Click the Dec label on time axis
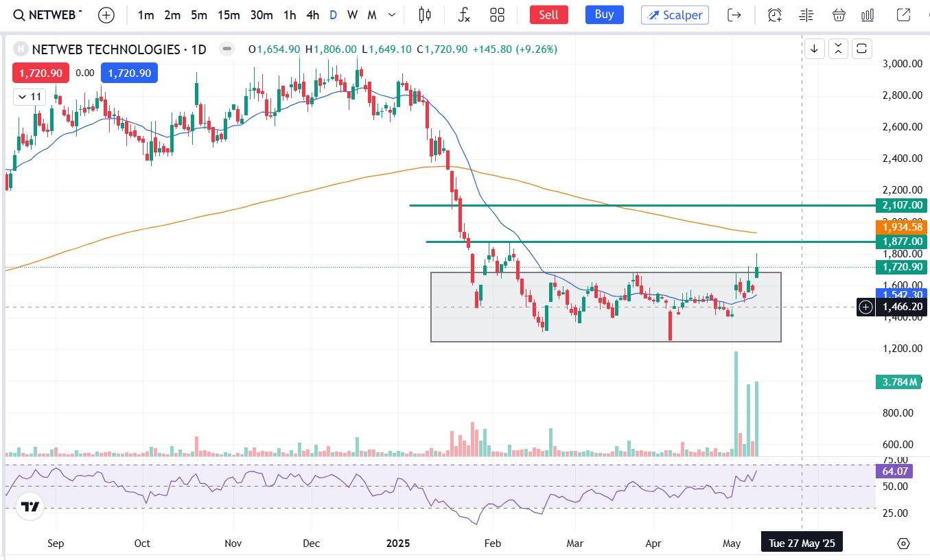The width and height of the screenshot is (930, 560). 312,544
